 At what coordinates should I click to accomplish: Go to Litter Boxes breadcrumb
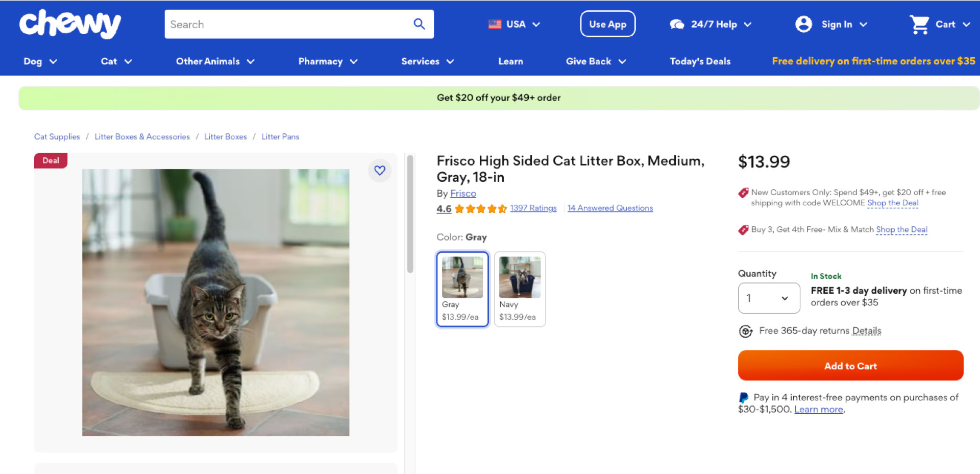click(226, 137)
